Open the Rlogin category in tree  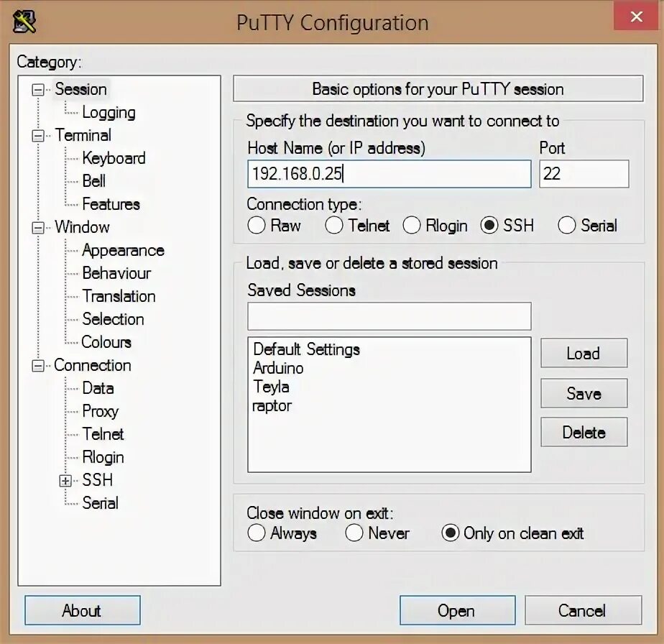[103, 458]
